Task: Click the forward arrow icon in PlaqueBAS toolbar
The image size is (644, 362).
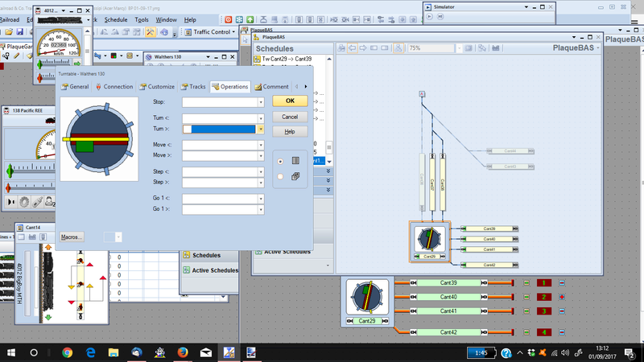Action: point(363,48)
